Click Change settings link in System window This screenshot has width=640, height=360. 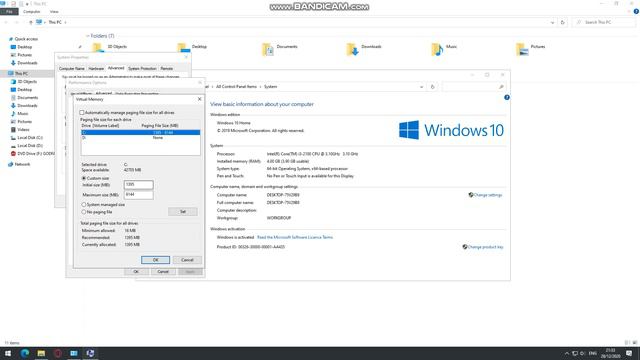coord(488,195)
